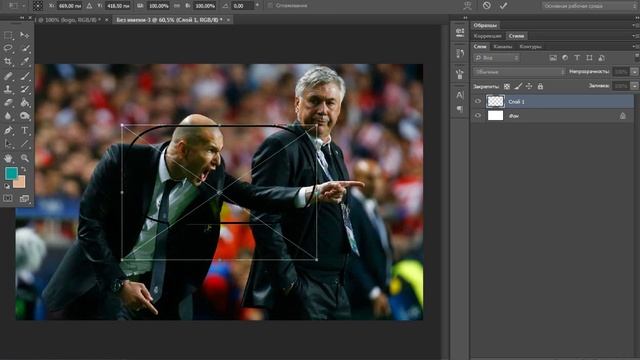Screen dimensions: 640x360
Task: Change the screen mode
Action: pyautogui.click(x=24, y=198)
